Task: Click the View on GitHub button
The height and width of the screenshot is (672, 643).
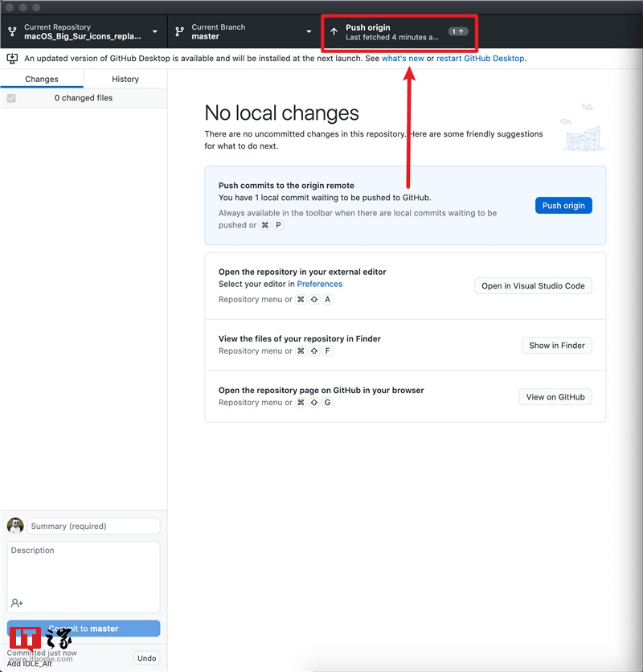Action: [x=555, y=397]
